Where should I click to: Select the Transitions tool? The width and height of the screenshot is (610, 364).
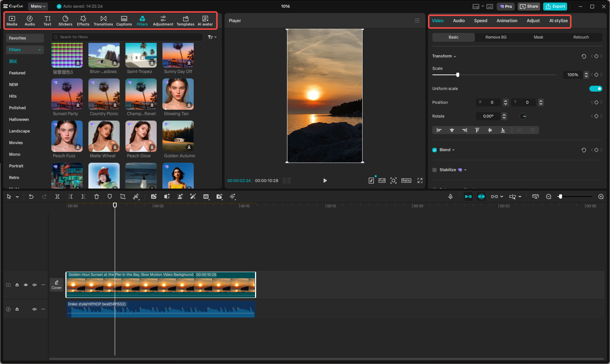[x=103, y=20]
